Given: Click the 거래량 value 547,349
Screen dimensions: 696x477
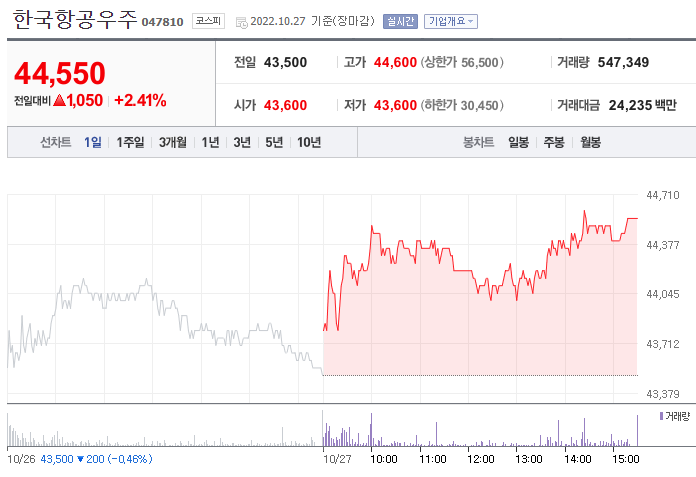Looking at the screenshot, I should [x=623, y=63].
